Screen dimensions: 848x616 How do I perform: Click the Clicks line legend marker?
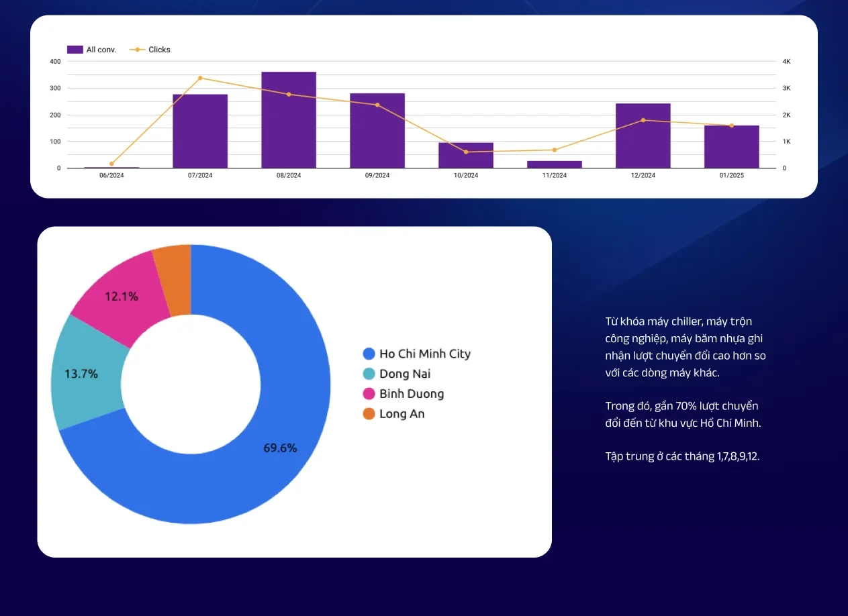(x=137, y=50)
